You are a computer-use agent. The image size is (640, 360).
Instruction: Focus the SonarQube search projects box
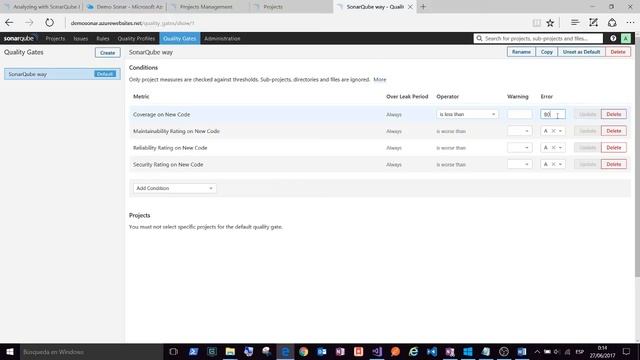538,38
